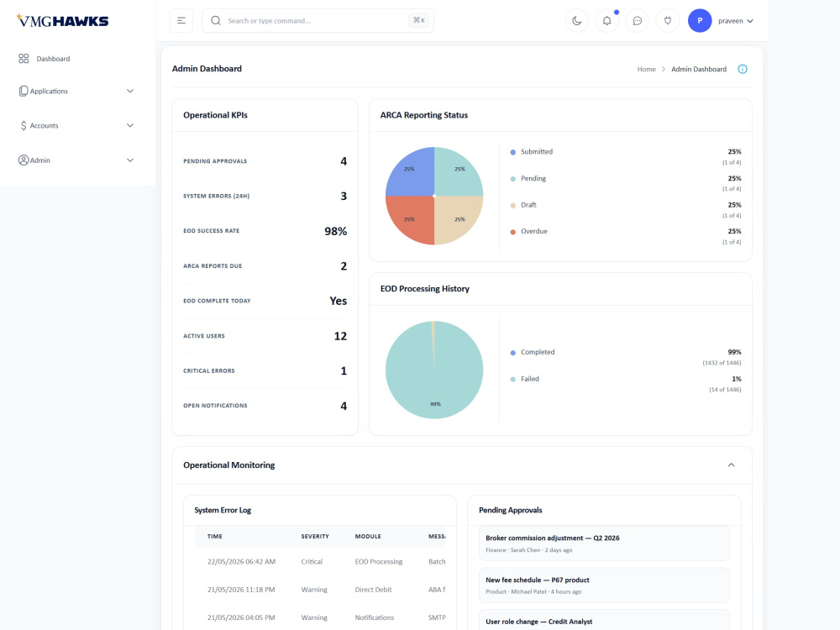
Task: Open the chat messages icon
Action: pos(637,20)
